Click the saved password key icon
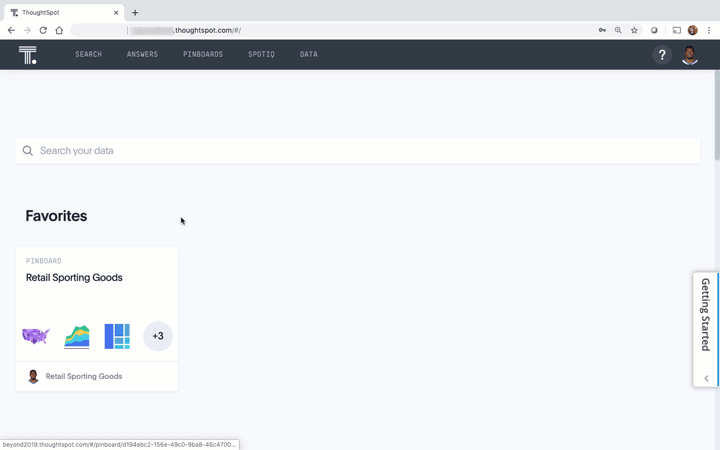The image size is (720, 450). (x=602, y=30)
